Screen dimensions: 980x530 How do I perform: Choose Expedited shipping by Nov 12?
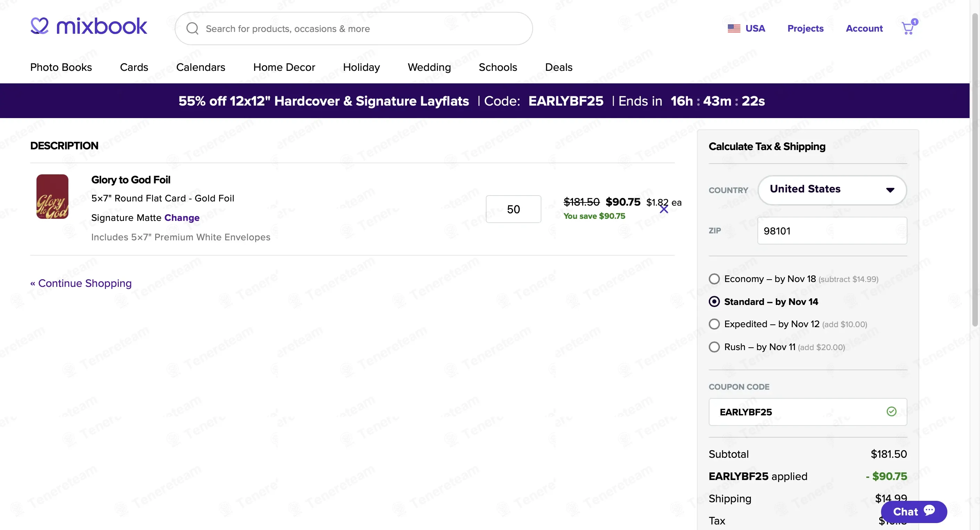click(714, 324)
